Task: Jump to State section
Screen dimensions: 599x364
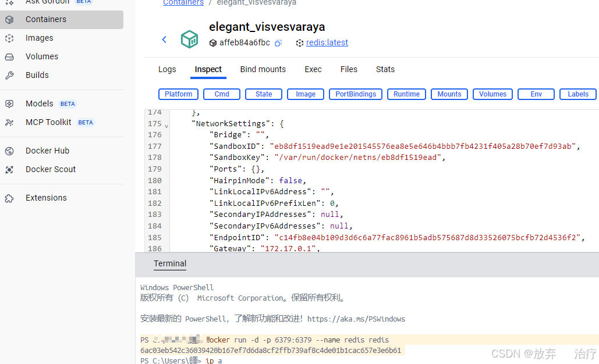Action: pos(264,94)
